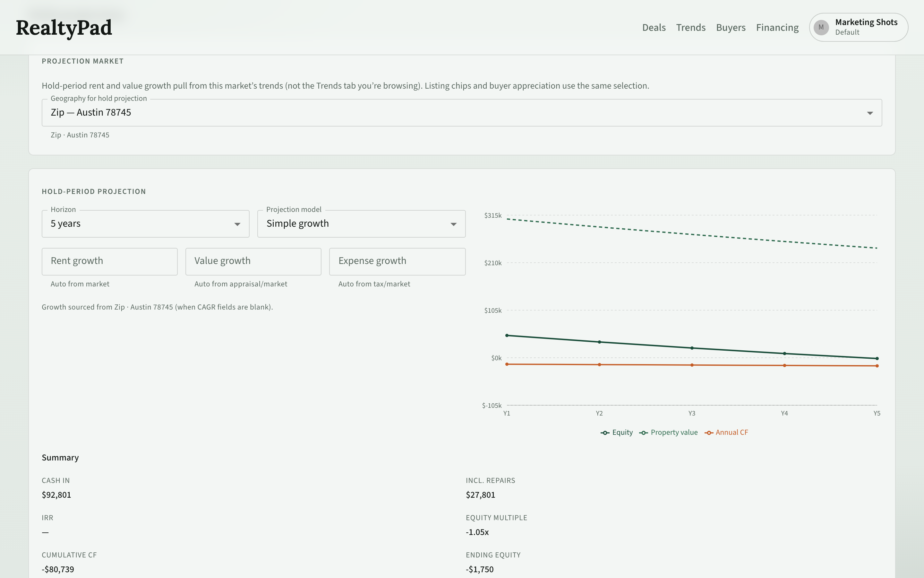Image resolution: width=924 pixels, height=578 pixels.
Task: Toggle the Equity legend series
Action: tap(617, 432)
